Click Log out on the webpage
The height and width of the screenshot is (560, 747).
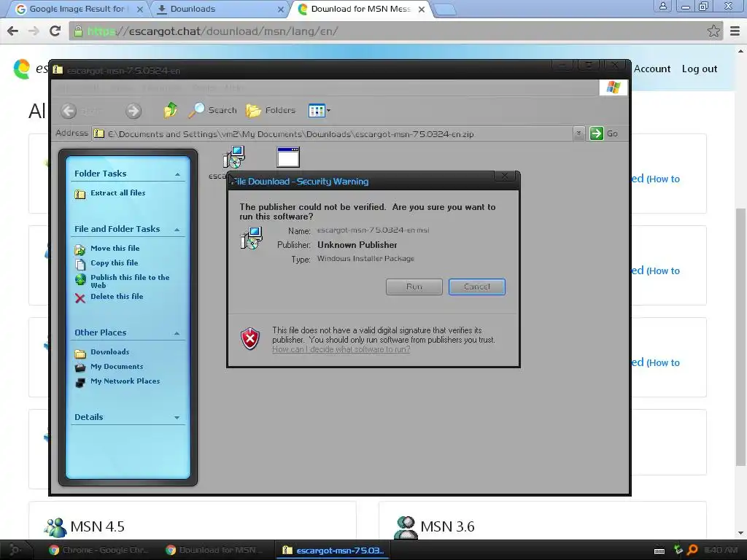pos(699,69)
